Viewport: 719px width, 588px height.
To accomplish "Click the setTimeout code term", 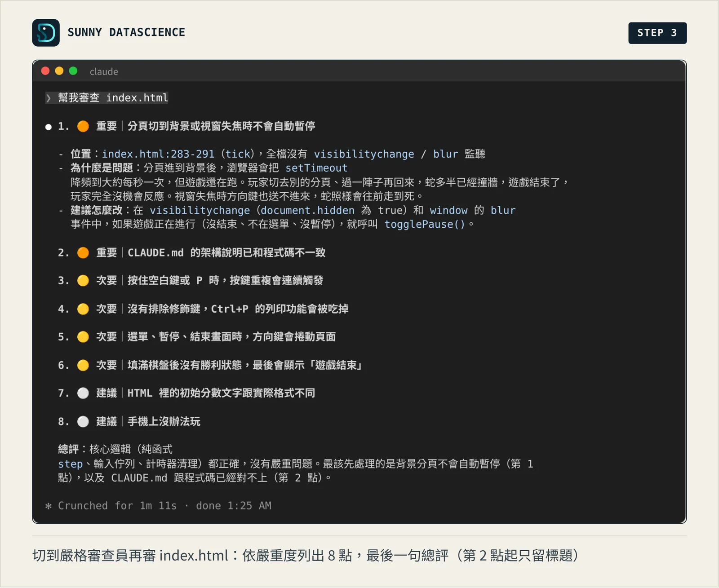I will [x=316, y=168].
